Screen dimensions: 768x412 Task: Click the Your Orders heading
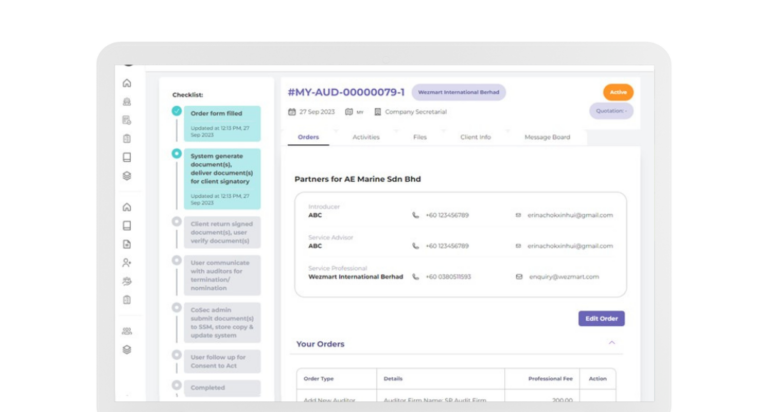320,344
